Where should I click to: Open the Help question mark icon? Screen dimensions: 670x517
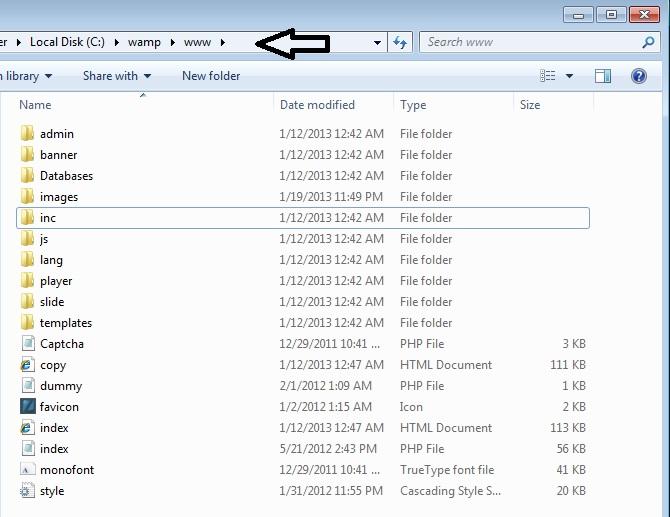coord(639,76)
